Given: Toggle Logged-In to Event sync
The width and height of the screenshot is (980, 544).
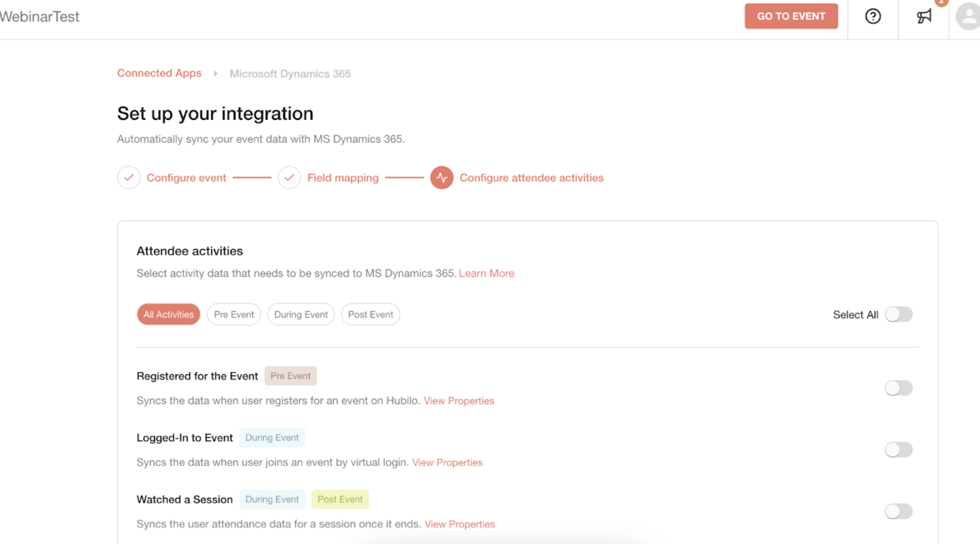Looking at the screenshot, I should [x=899, y=450].
